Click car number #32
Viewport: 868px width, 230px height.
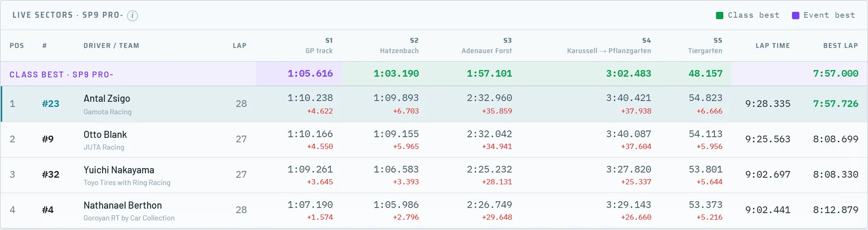coord(50,174)
